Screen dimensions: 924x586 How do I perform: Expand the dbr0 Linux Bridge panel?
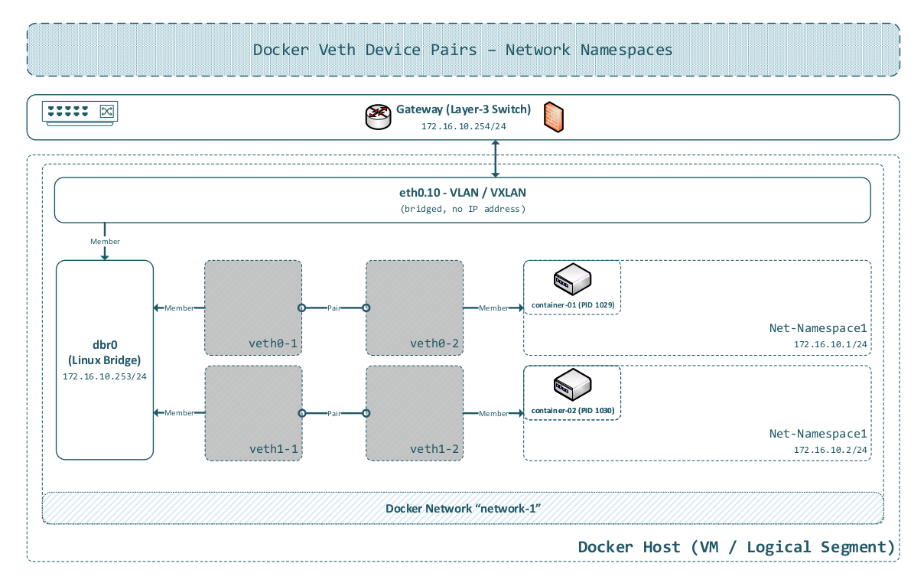pyautogui.click(x=105, y=360)
